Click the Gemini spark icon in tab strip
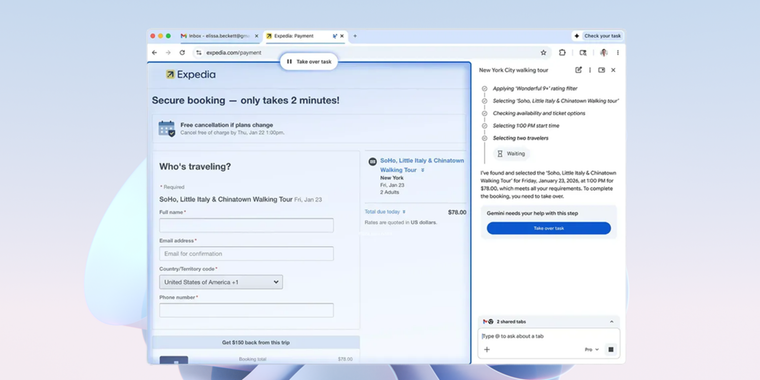Viewport: 760px width, 380px height. coord(577,36)
